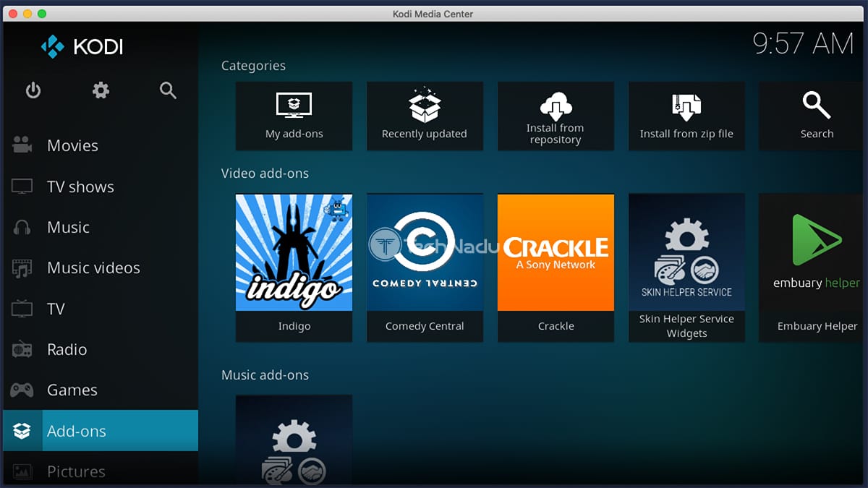Click the Search label under Categories
This screenshot has width=868, height=488.
pos(817,134)
